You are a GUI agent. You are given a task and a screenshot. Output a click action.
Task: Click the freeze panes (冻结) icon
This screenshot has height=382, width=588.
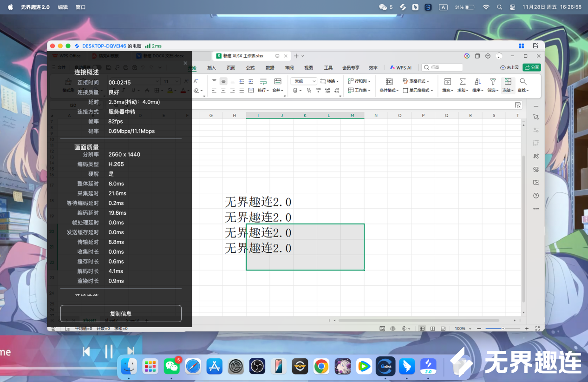point(508,82)
